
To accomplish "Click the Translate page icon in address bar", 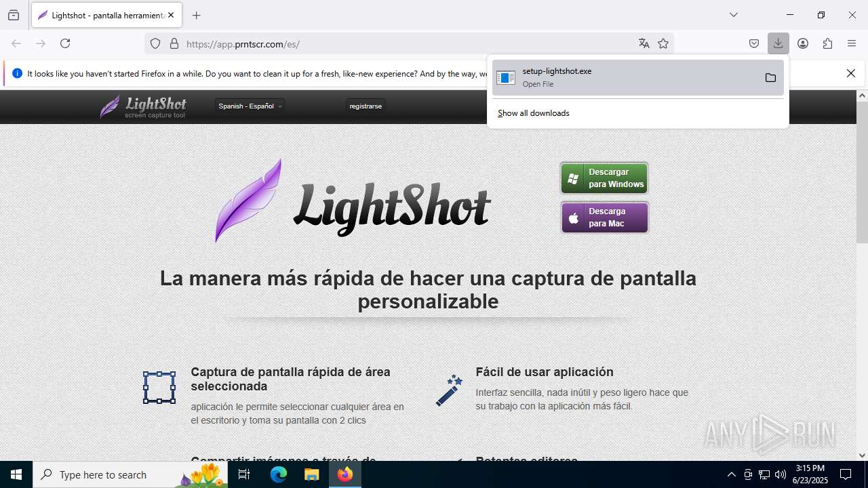I will [x=644, y=43].
